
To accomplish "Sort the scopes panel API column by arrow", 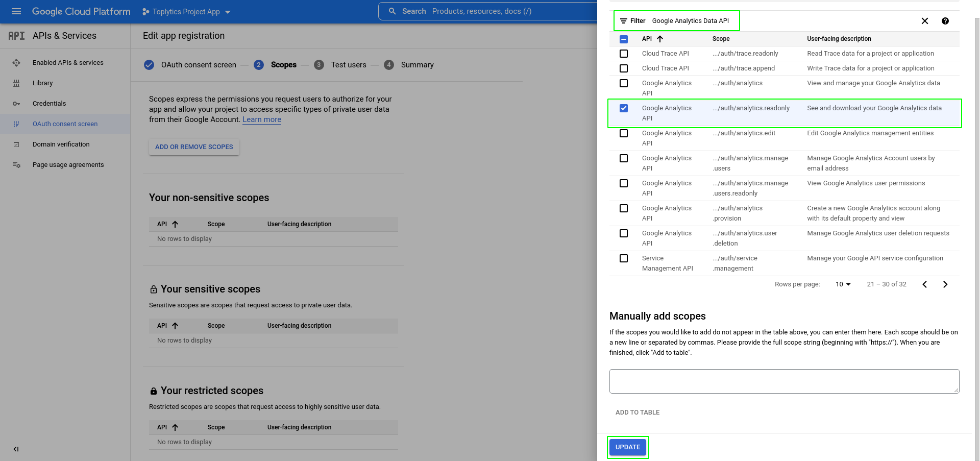I will (x=660, y=39).
